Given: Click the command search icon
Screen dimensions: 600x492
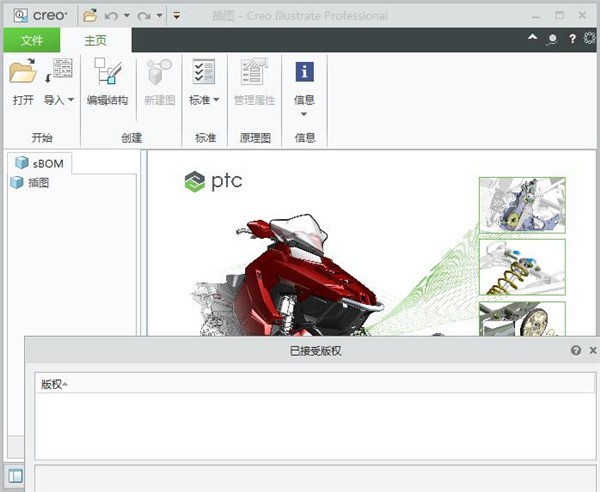Looking at the screenshot, I should [x=552, y=39].
